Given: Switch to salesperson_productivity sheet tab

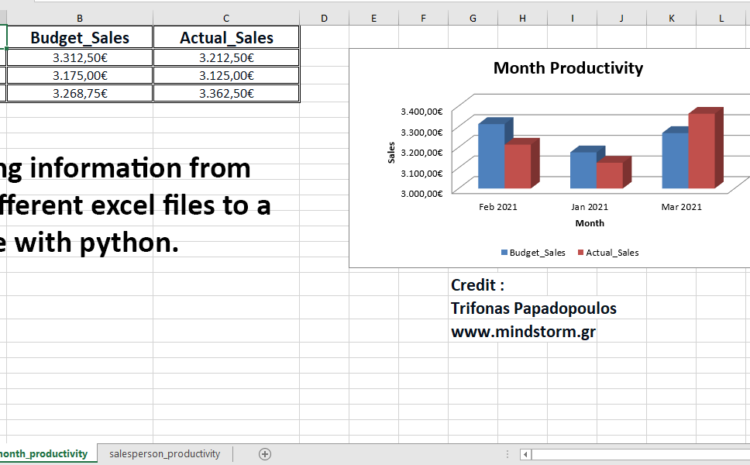Looking at the screenshot, I should coord(165,454).
